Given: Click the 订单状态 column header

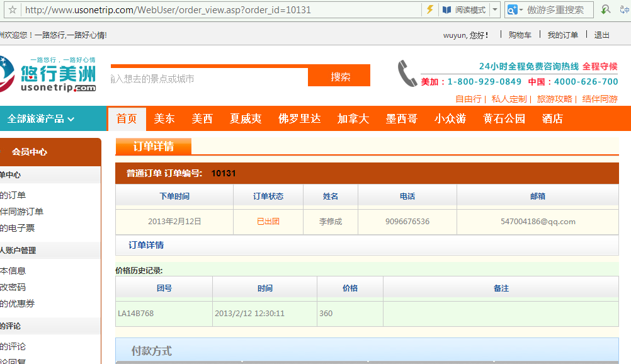Looking at the screenshot, I should pos(268,196).
